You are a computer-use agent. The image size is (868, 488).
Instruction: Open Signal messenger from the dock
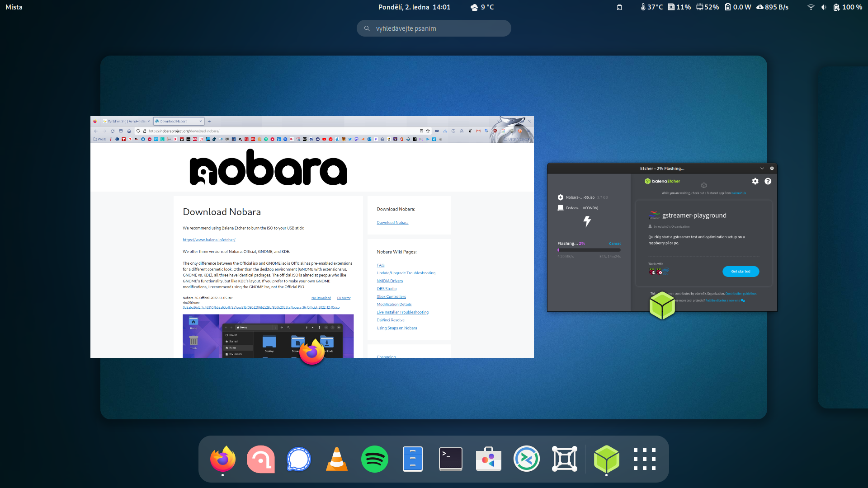[x=298, y=459]
